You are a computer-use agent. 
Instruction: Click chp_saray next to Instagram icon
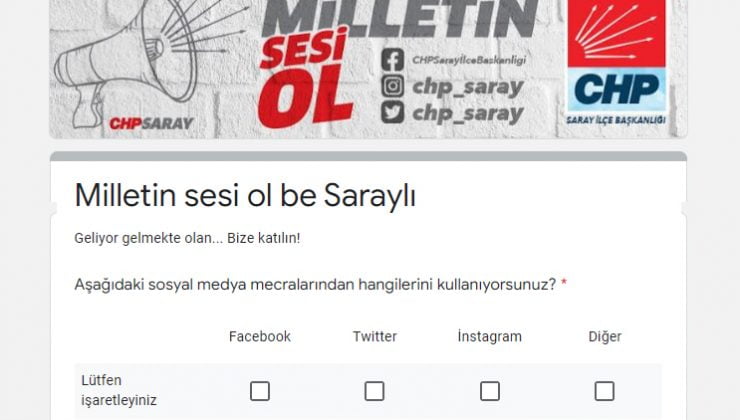pos(468,87)
